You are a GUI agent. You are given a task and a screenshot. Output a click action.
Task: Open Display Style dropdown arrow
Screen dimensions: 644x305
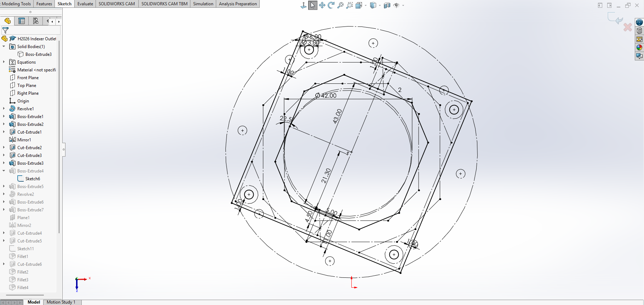pos(380,5)
